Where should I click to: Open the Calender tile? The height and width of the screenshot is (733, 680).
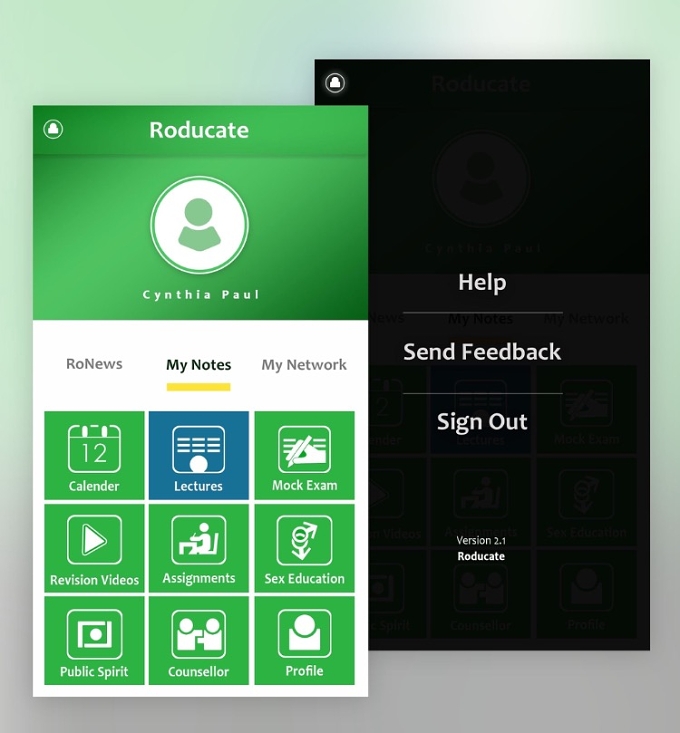click(x=94, y=455)
